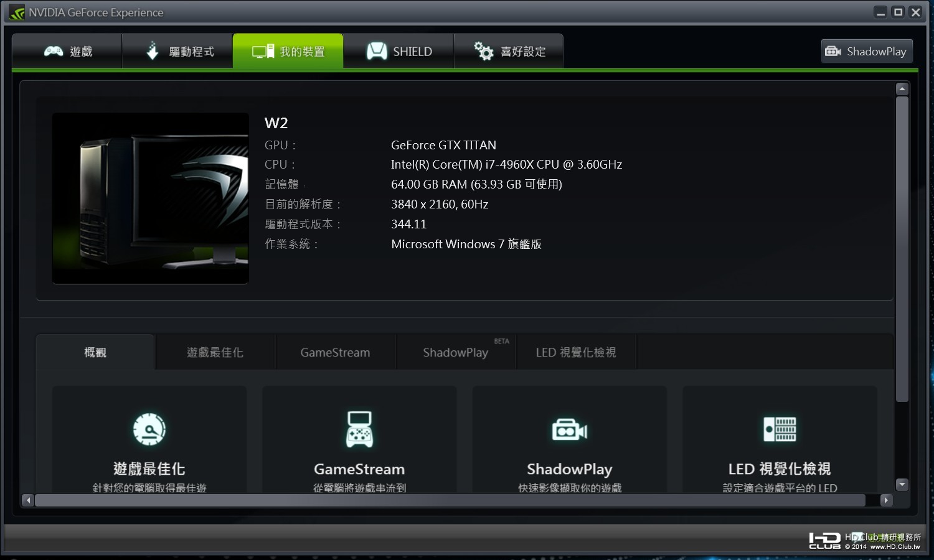Click the SHIELD logo icon
934x560 pixels.
point(377,51)
